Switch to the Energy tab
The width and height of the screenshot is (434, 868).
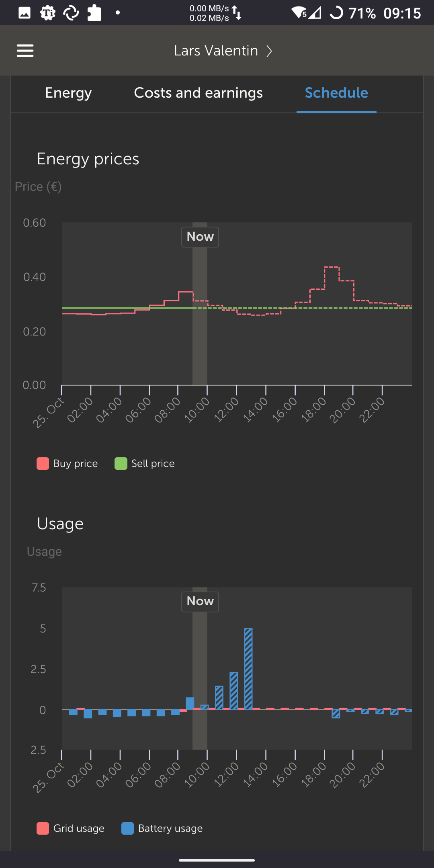click(68, 93)
